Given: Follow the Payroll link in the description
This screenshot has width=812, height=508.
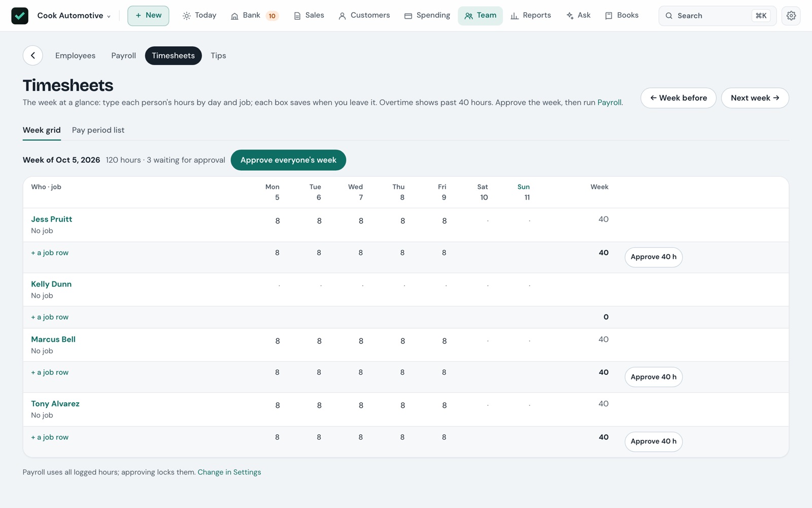Looking at the screenshot, I should pos(609,103).
